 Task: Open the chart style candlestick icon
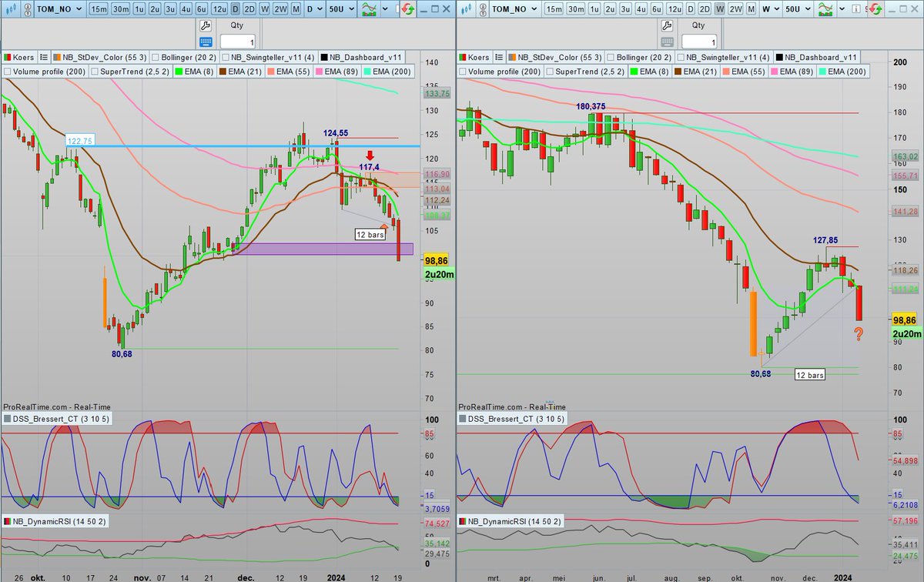pos(368,8)
